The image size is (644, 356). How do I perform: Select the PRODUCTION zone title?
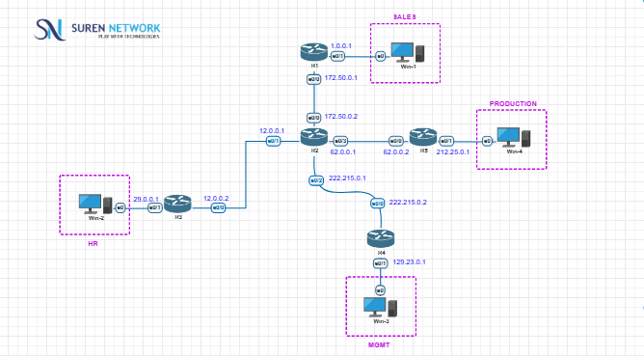click(x=513, y=104)
